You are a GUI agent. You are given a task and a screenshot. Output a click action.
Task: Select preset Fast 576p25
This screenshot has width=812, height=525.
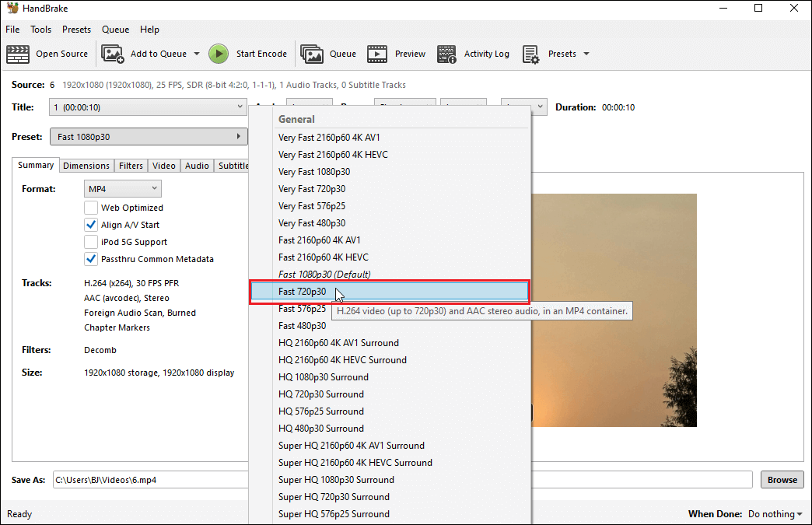(x=302, y=309)
